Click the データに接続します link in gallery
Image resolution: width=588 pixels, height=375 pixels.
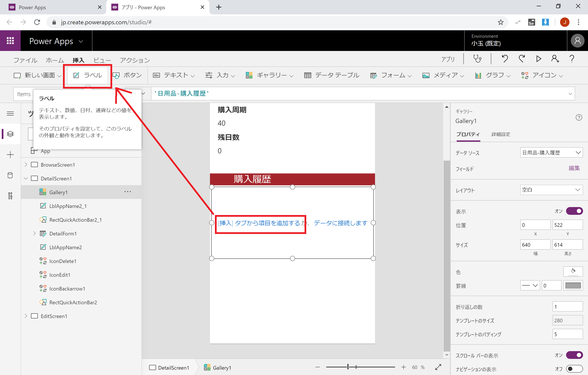tap(340, 223)
